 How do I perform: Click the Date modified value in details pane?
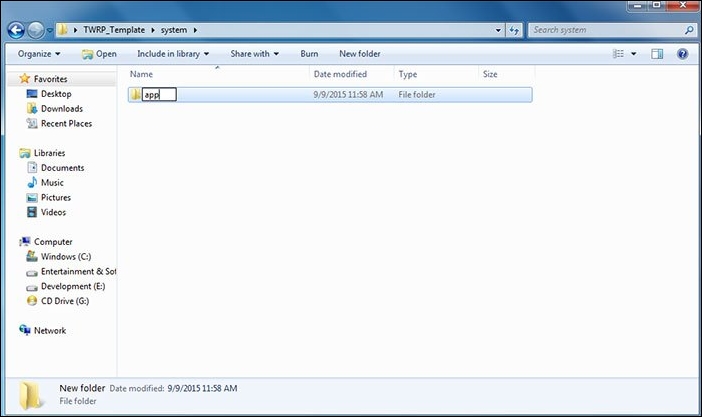[x=202, y=388]
